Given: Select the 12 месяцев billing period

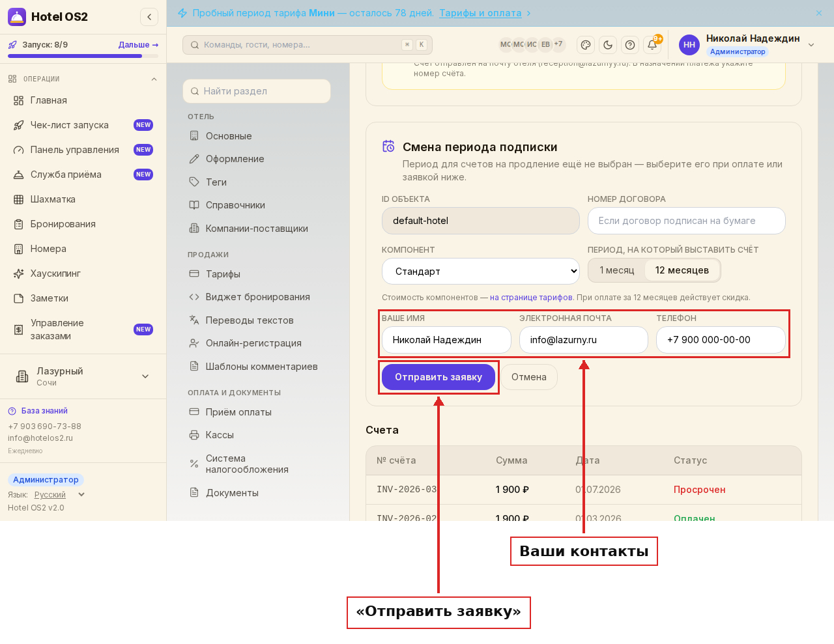Looking at the screenshot, I should 682,270.
